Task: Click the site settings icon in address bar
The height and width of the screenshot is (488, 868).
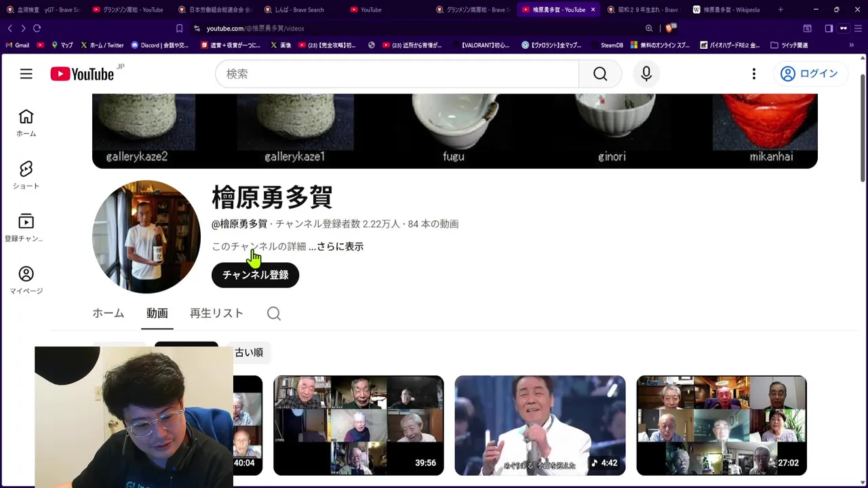Action: (x=197, y=28)
